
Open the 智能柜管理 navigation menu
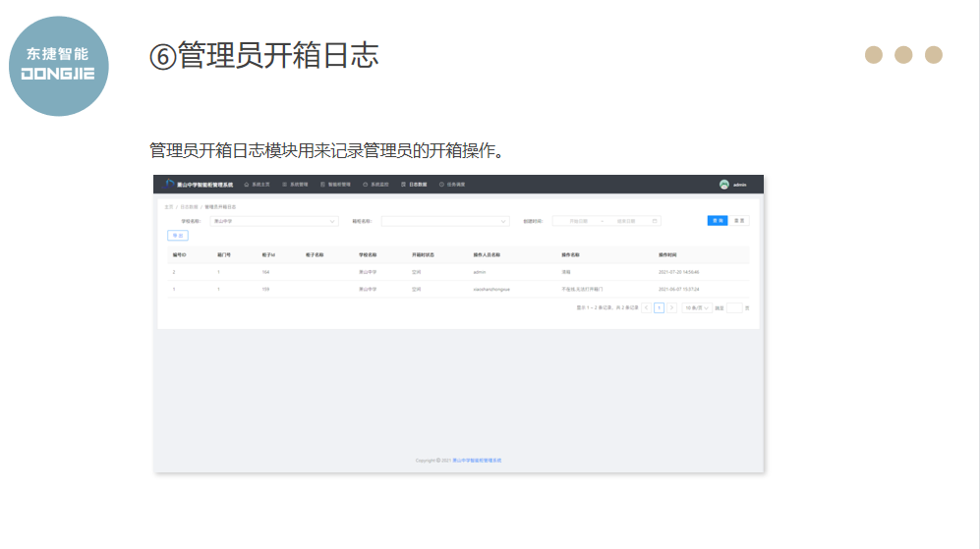pos(334,184)
